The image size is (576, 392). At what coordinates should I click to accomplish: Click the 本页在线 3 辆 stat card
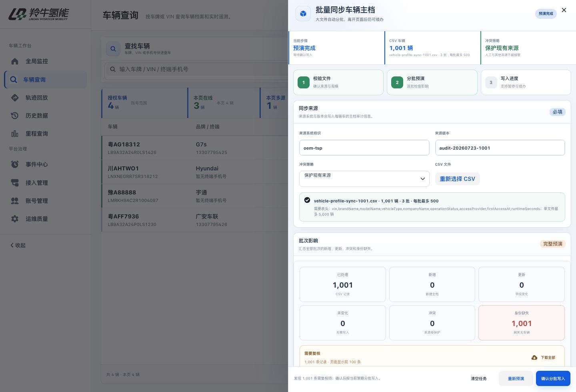pyautogui.click(x=224, y=103)
